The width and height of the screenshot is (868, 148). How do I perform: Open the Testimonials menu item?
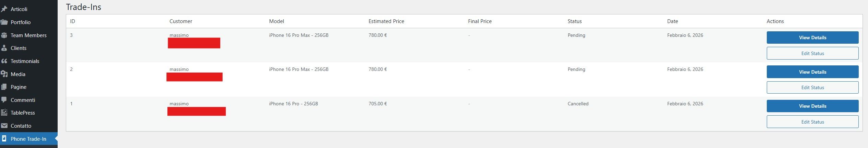click(x=25, y=61)
